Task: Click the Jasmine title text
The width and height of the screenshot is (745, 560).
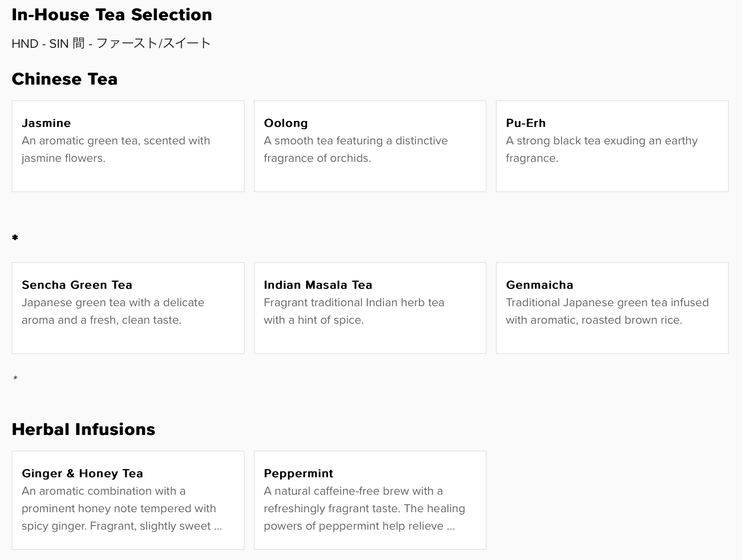Action: pos(46,123)
